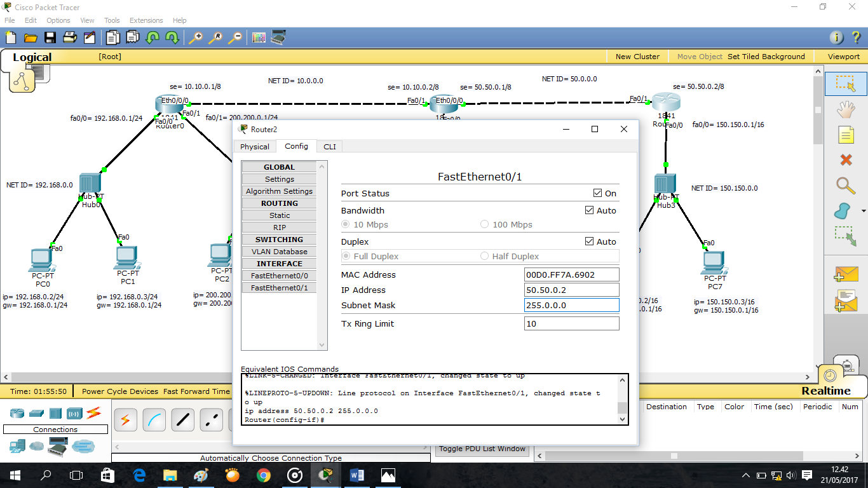Click the IP Address input field
Viewport: 868px width, 488px height.
coord(572,290)
